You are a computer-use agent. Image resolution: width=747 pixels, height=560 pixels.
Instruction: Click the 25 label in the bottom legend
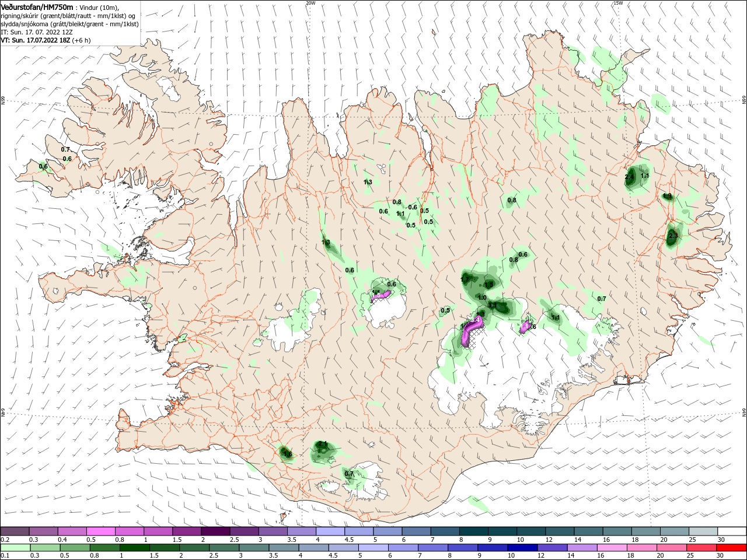pyautogui.click(x=692, y=556)
